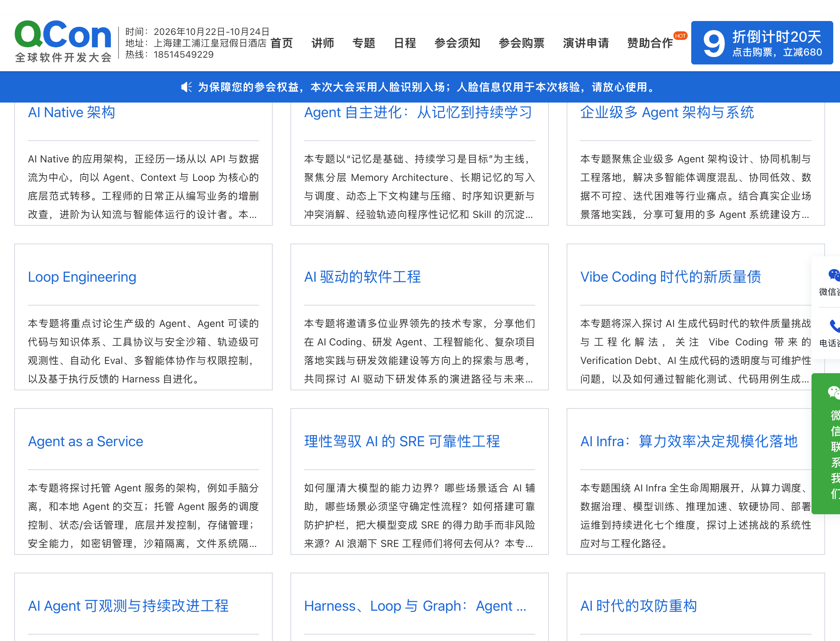Open the AI Native 架构 track link
Image resolution: width=840 pixels, height=641 pixels.
point(71,112)
